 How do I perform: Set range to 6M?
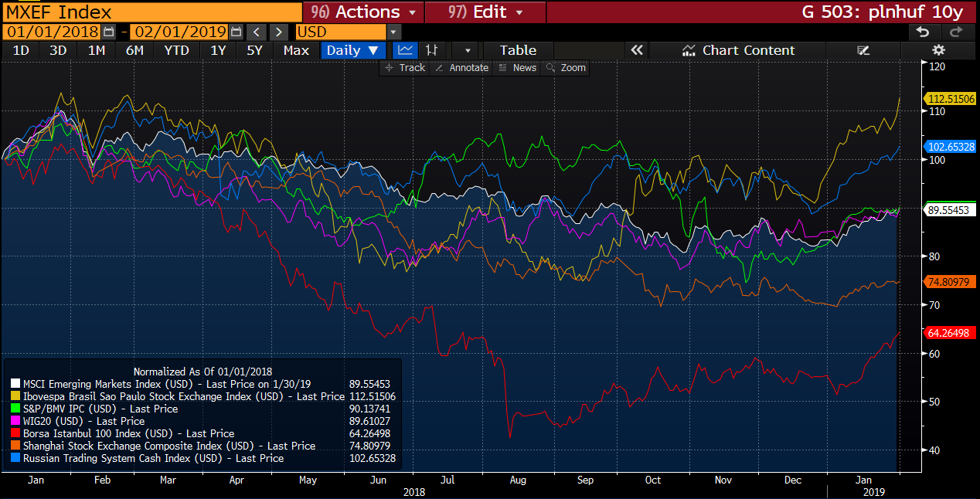pos(134,50)
